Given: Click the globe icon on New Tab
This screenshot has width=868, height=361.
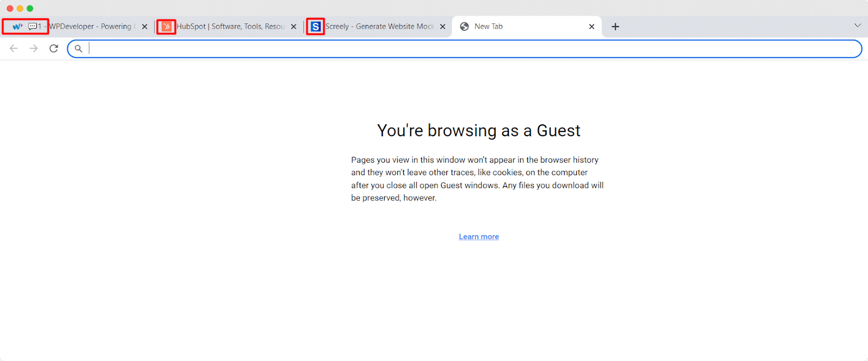Looking at the screenshot, I should [464, 27].
